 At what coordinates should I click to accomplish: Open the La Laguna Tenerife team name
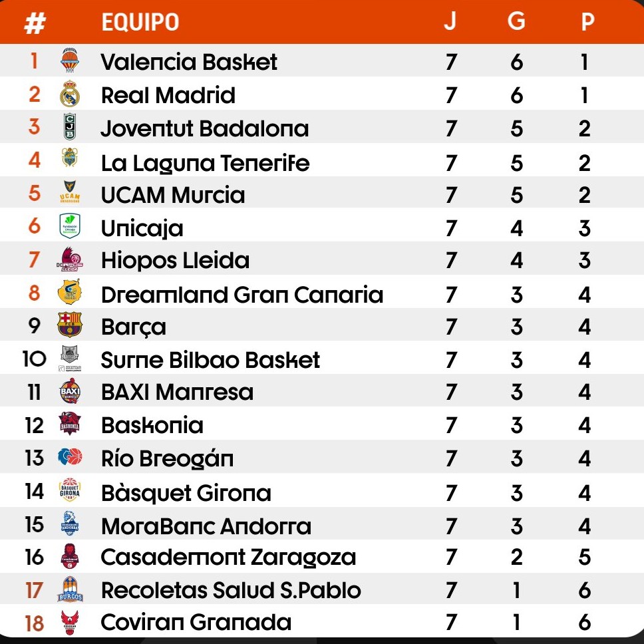click(205, 162)
